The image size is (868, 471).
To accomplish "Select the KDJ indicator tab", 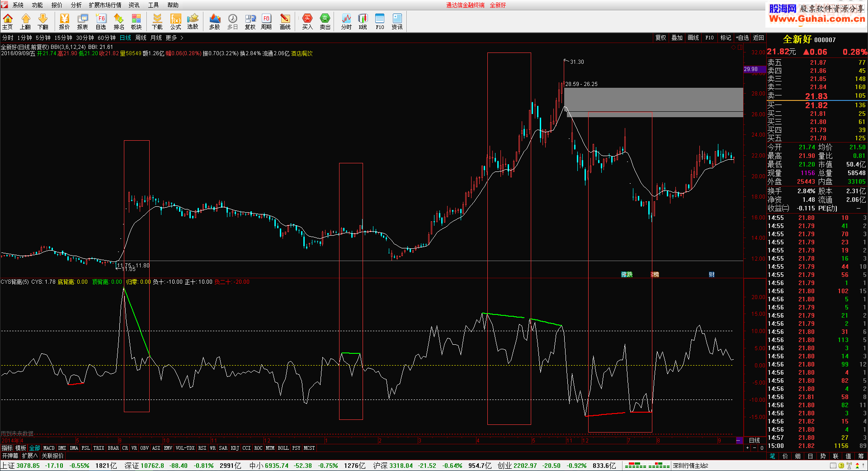I will coord(235,448).
